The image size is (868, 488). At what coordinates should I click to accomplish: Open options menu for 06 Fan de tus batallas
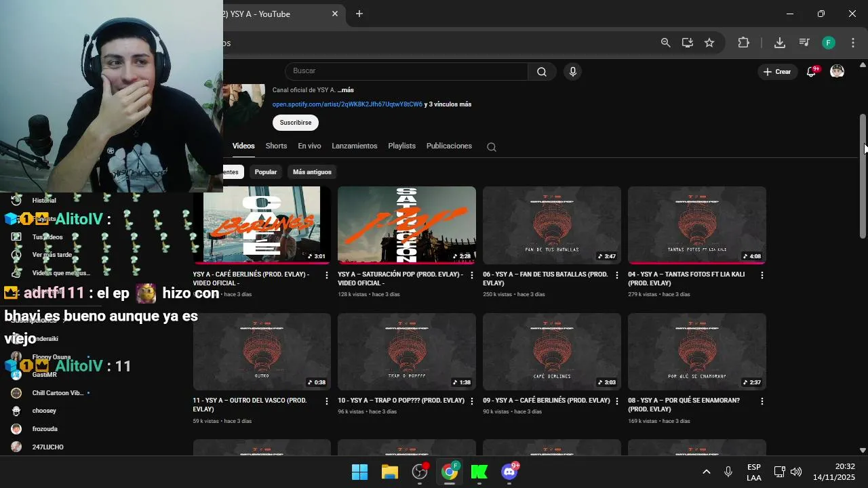pyautogui.click(x=617, y=275)
